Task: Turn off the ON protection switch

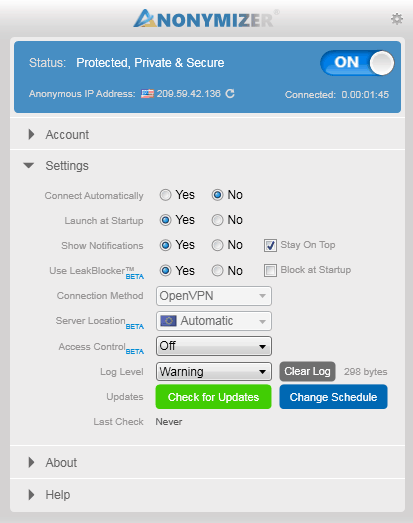Action: click(357, 63)
